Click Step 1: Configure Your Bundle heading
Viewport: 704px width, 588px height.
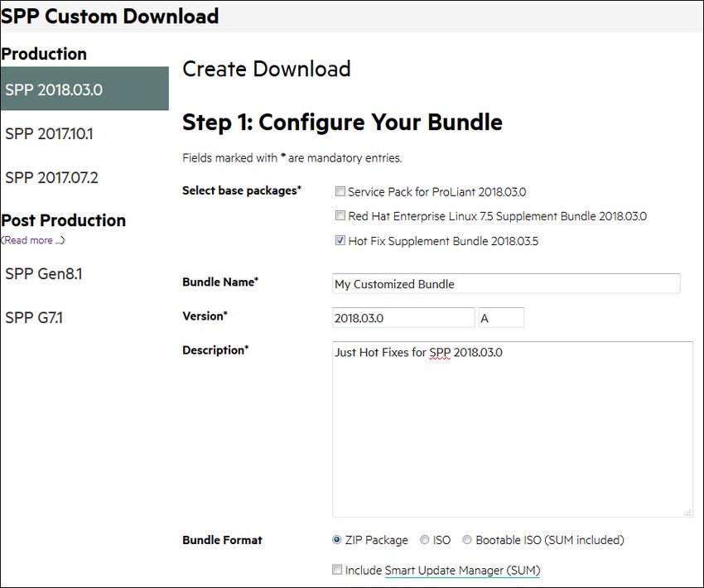pos(342,122)
